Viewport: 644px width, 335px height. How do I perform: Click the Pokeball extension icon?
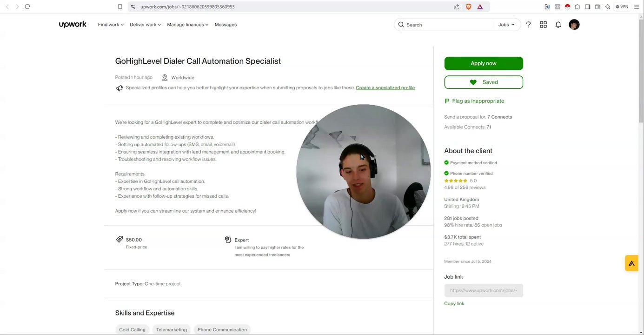[567, 7]
